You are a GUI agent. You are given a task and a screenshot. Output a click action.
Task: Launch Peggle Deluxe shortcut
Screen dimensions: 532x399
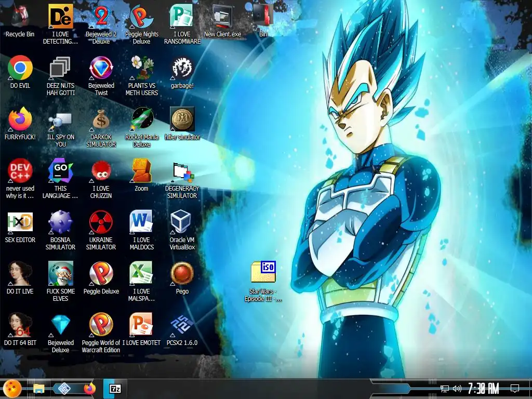point(101,278)
